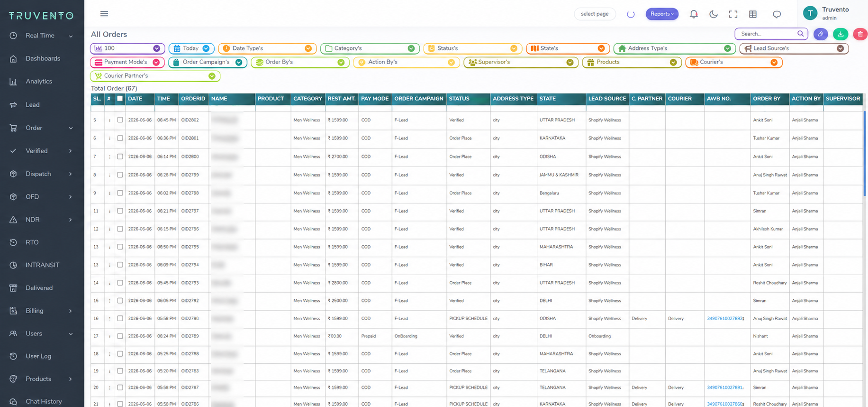
Task: Open the Address Type's filter dropdown
Action: [674, 48]
